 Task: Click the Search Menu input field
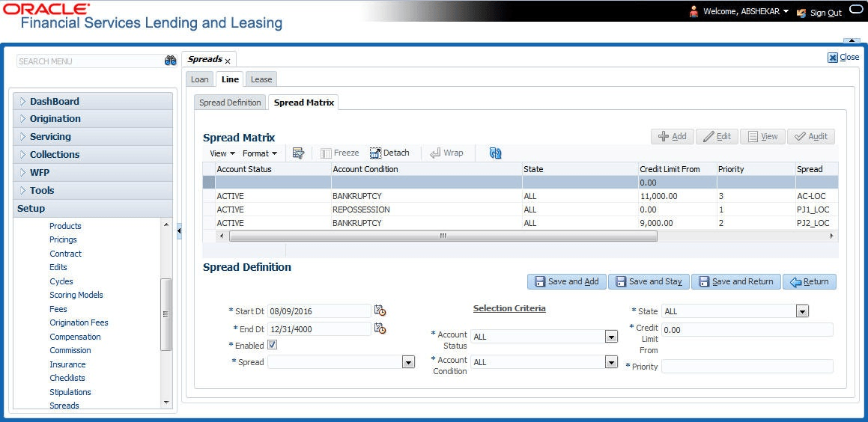(90, 61)
